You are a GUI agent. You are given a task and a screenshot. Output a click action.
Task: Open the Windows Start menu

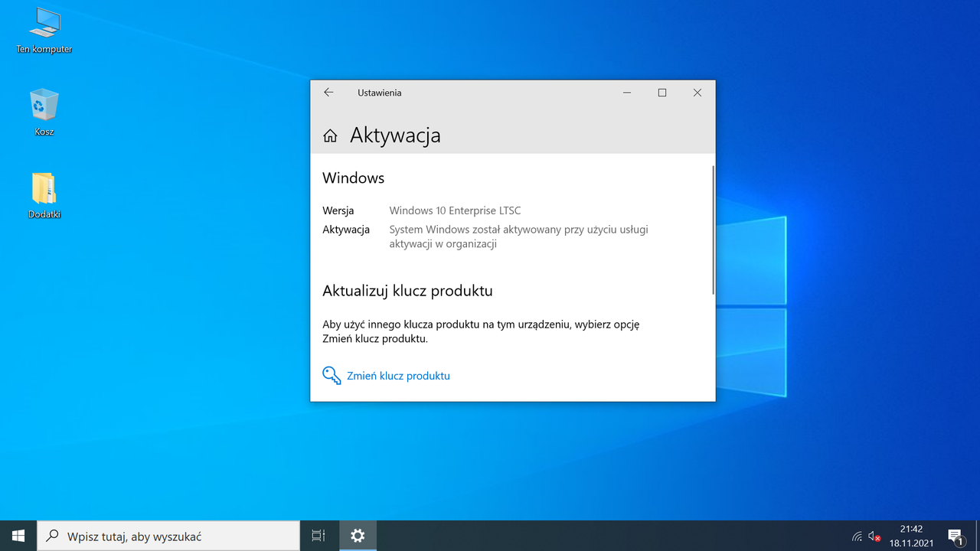18,536
